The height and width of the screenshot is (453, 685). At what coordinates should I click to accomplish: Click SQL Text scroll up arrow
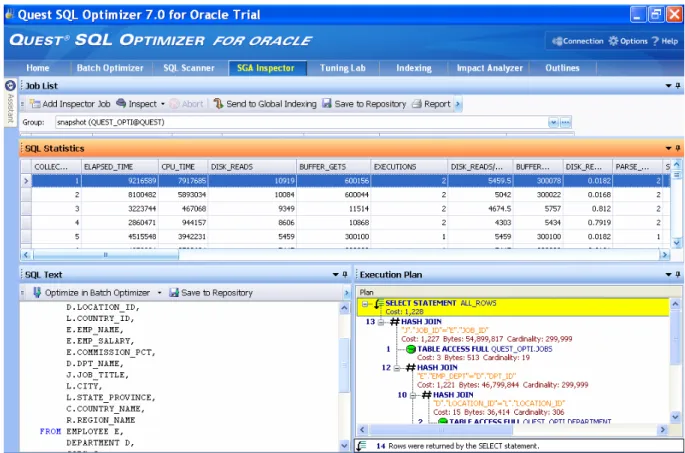pyautogui.click(x=344, y=308)
